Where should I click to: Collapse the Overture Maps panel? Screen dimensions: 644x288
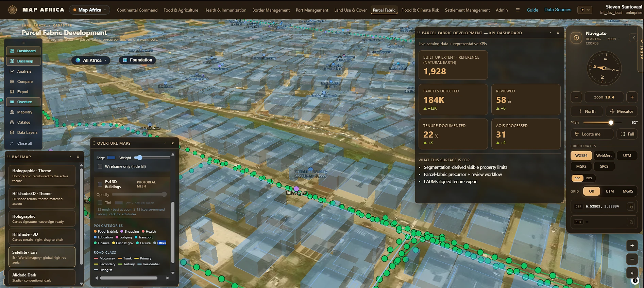tap(165, 143)
